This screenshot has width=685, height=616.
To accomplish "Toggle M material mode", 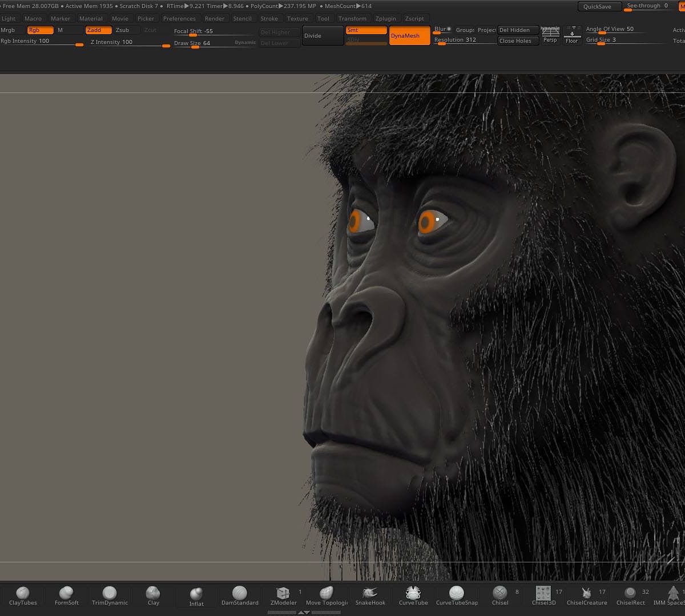I will (68, 30).
